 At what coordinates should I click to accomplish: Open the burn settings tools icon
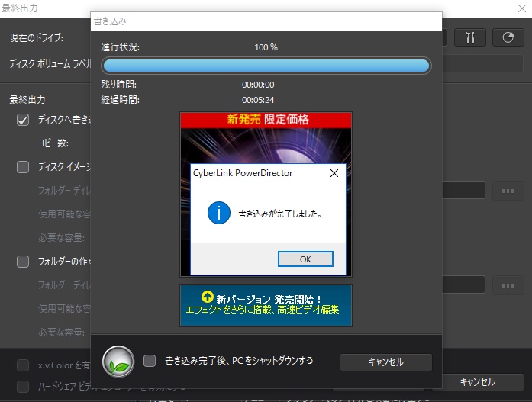[470, 37]
